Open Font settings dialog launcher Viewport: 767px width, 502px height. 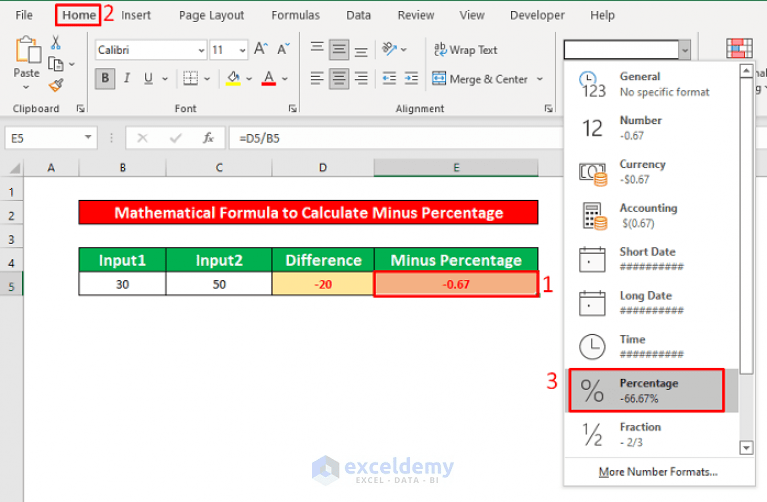coord(293,109)
